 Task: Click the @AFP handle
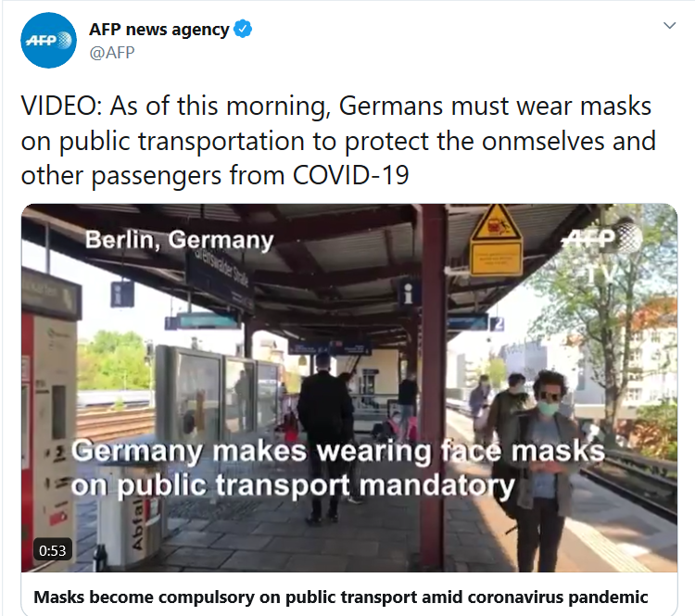pos(112,53)
